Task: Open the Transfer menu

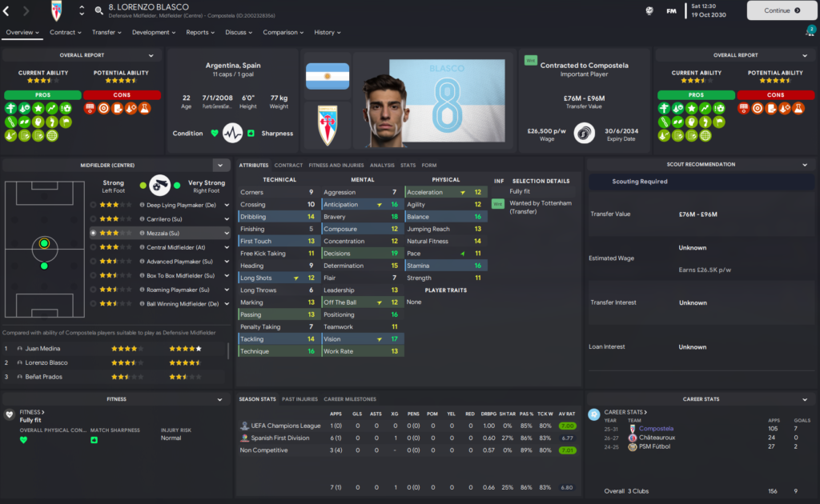Action: point(107,32)
